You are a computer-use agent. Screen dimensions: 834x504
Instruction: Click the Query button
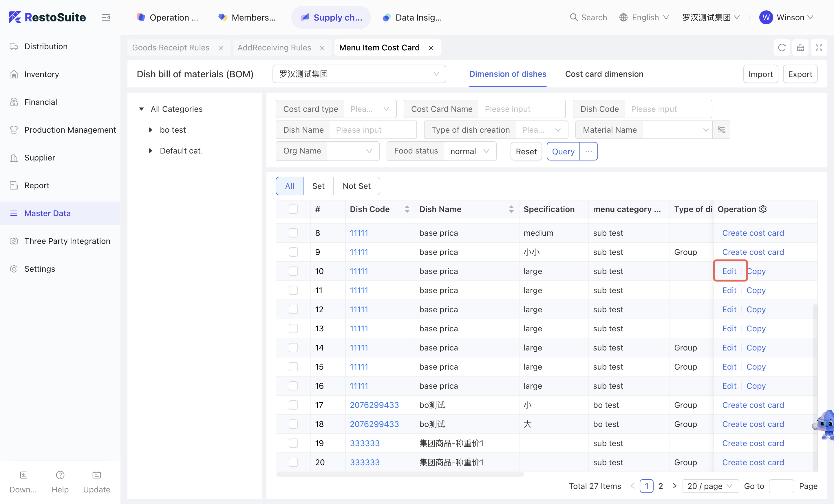[563, 151]
